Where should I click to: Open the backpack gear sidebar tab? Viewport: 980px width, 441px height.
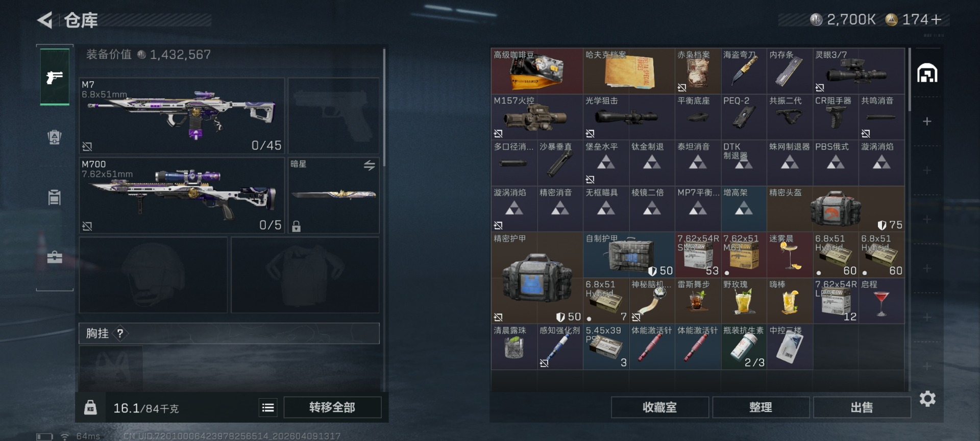tap(55, 137)
